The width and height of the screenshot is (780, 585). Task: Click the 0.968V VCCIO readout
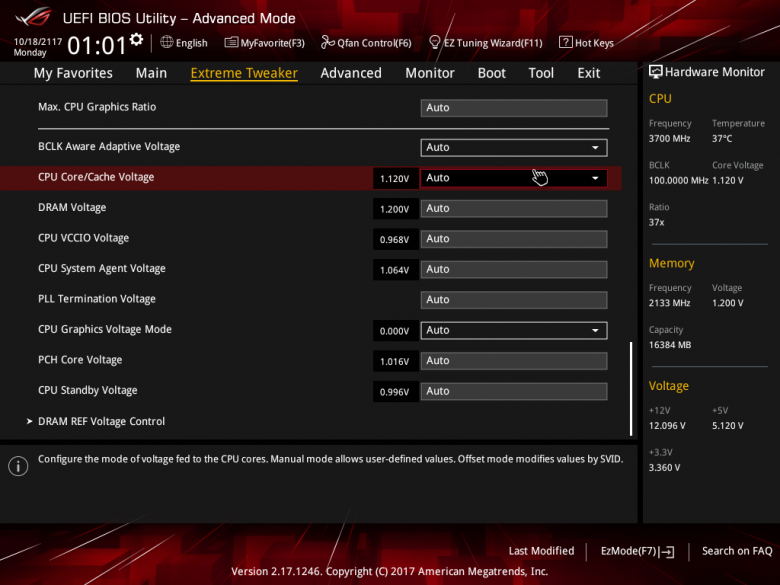[394, 239]
